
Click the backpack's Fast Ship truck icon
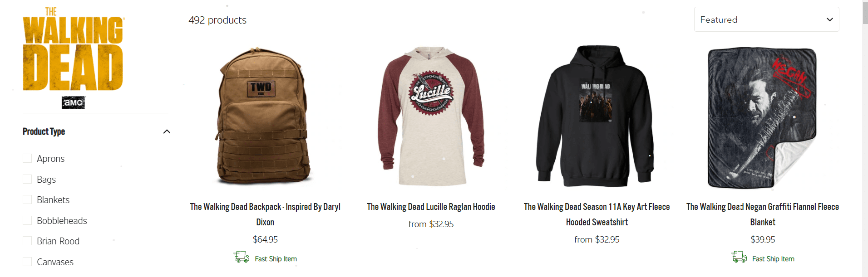[x=242, y=258]
